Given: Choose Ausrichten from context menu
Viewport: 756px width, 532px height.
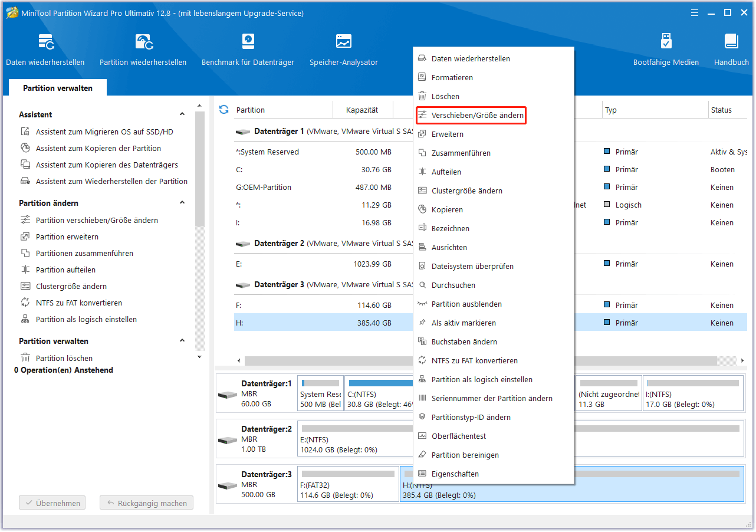Looking at the screenshot, I should (494, 248).
